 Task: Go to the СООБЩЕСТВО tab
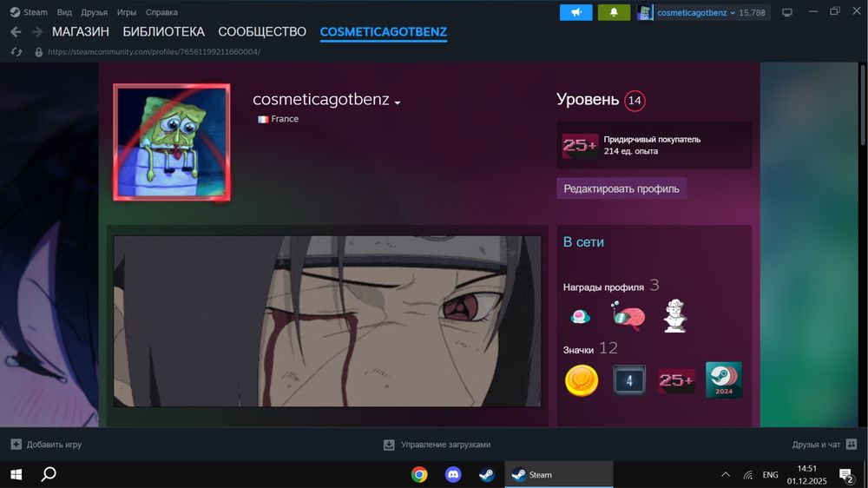[x=262, y=32]
